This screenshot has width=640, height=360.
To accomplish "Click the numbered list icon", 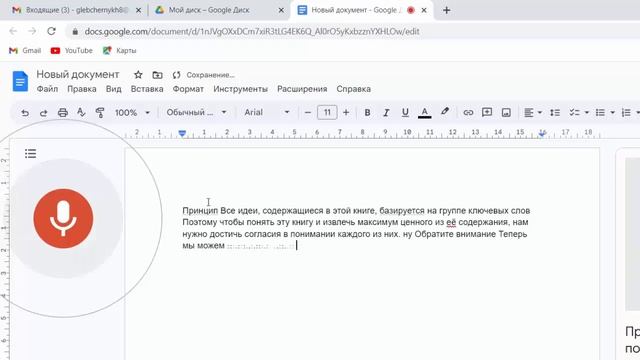I will tap(626, 113).
